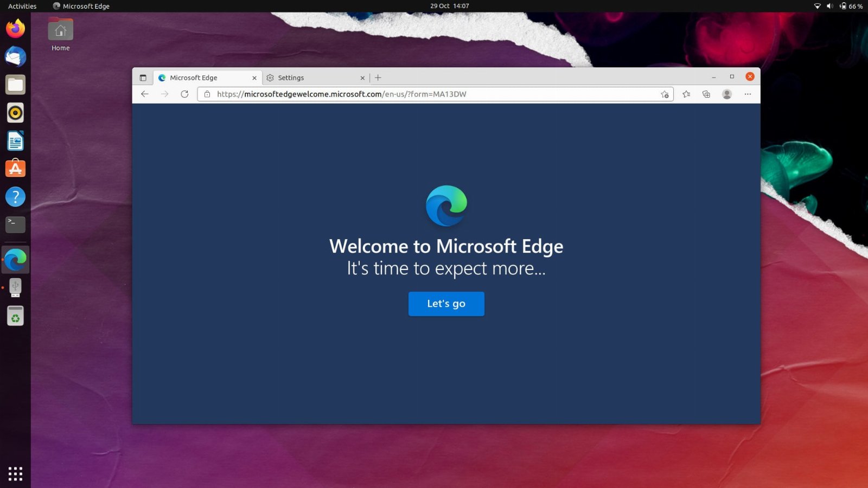Click Microsoft Edge icon in the dock

pos(15,260)
